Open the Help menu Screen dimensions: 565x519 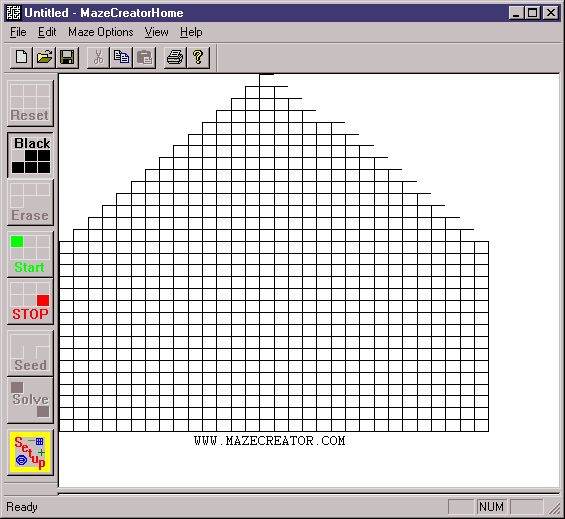click(191, 32)
